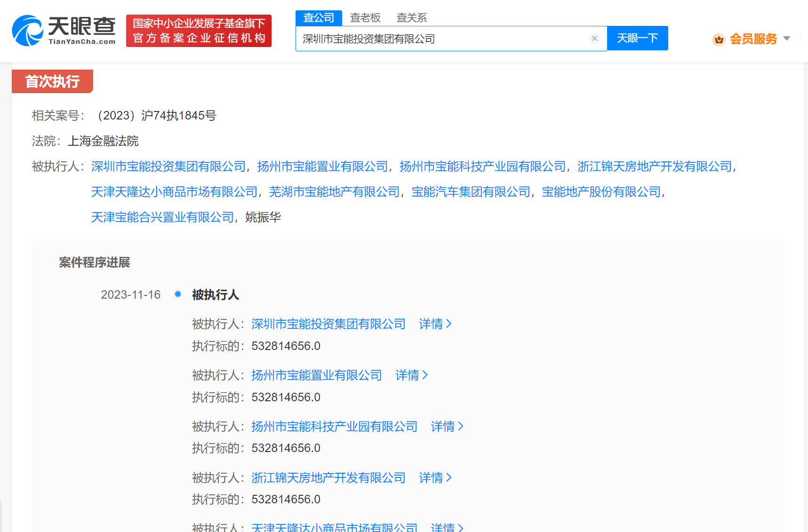
Task: Open the 天津宝能合兴置业有限公司 link
Action: coord(162,217)
